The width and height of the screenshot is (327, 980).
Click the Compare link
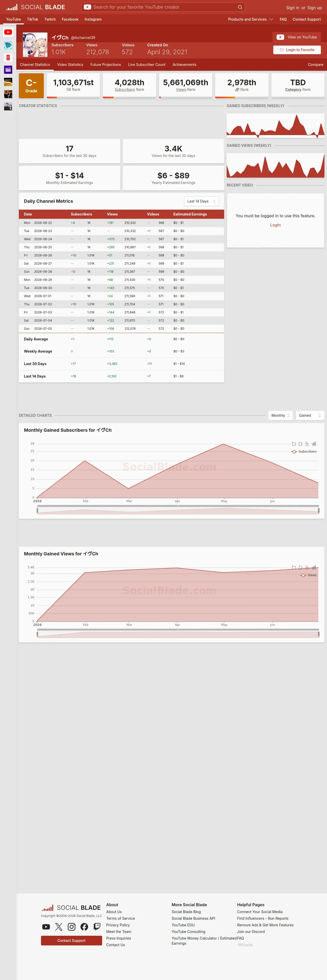316,65
